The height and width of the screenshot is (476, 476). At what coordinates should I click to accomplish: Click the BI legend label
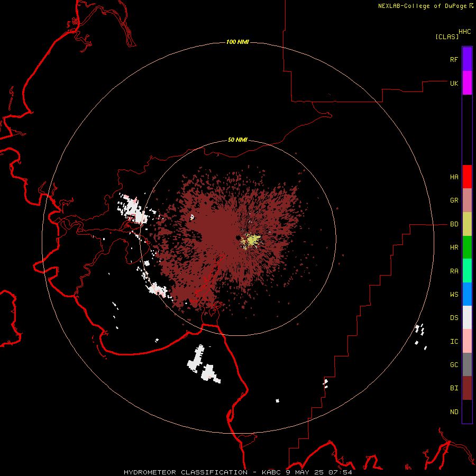(454, 388)
